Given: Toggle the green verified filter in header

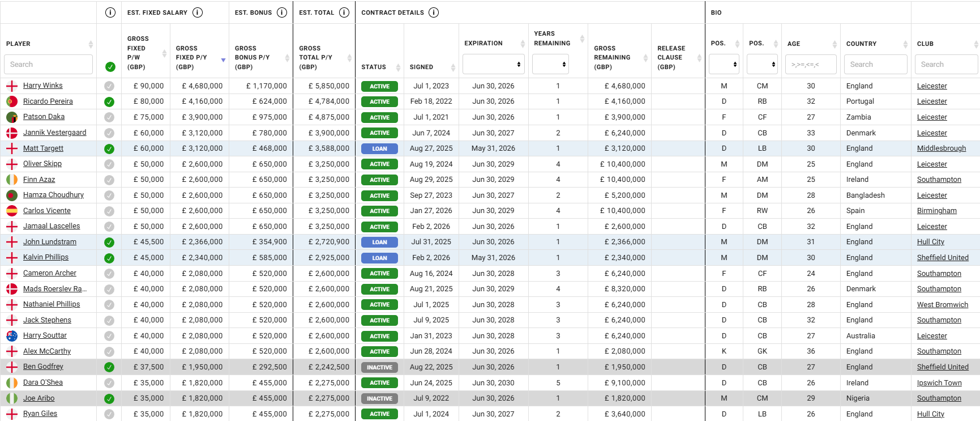Looking at the screenshot, I should click(110, 67).
